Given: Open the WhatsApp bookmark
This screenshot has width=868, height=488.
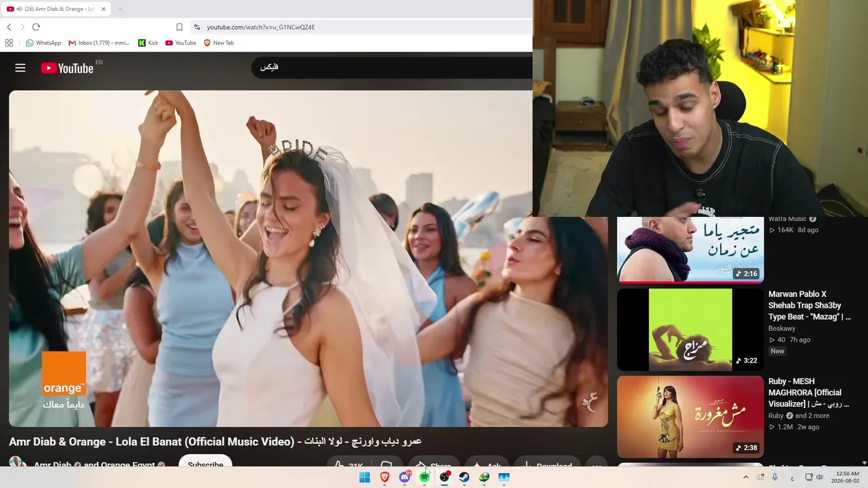Looking at the screenshot, I should tap(43, 43).
